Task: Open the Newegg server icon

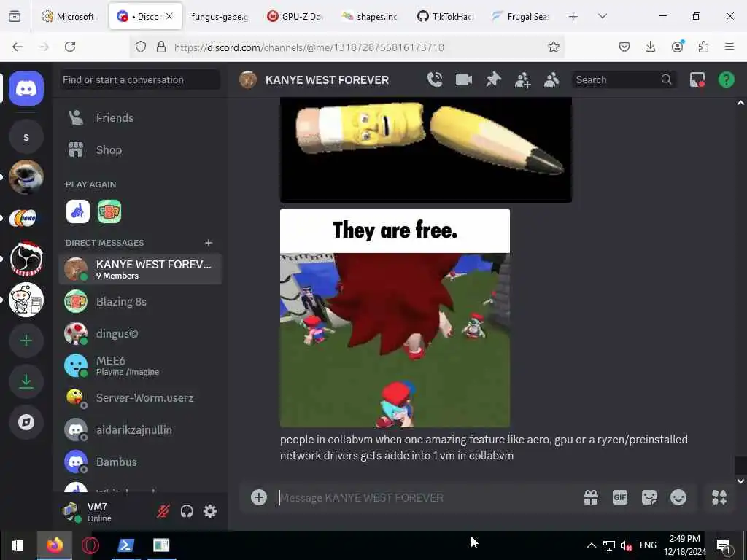Action: 26,218
